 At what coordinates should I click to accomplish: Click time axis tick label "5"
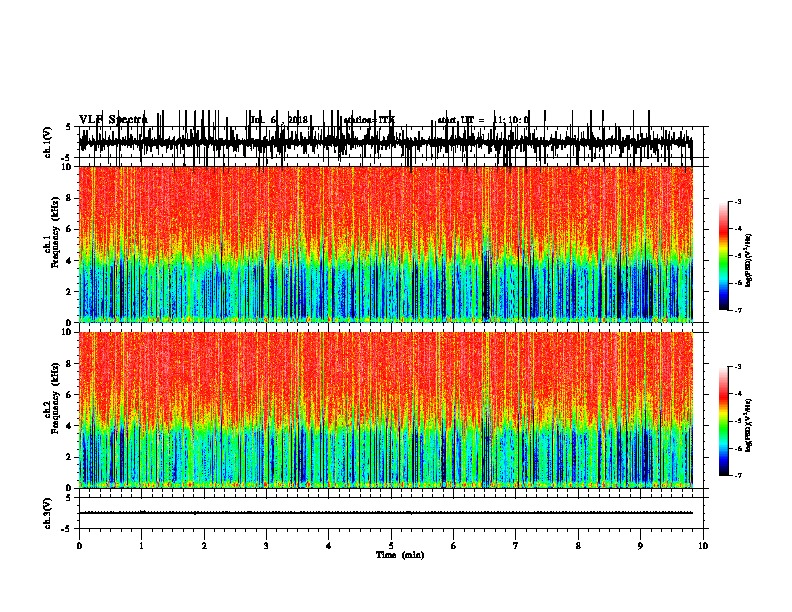point(391,546)
